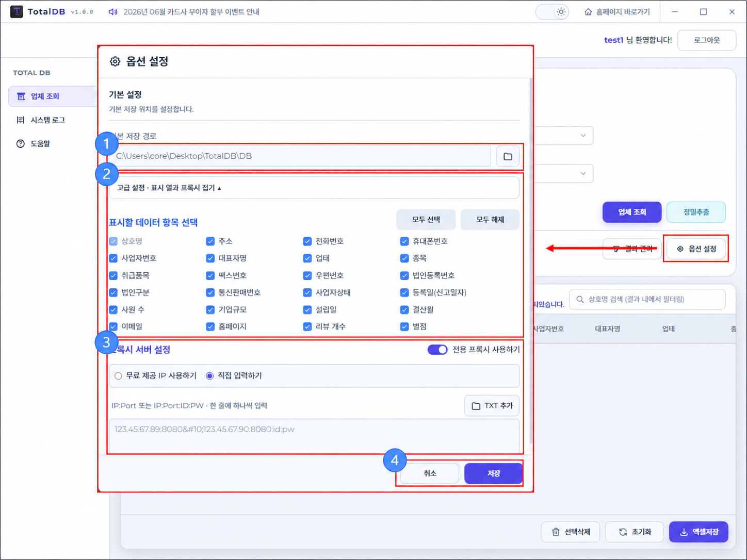Click the download icon on 엑셀저장
This screenshot has height=560, width=747.
pyautogui.click(x=684, y=532)
